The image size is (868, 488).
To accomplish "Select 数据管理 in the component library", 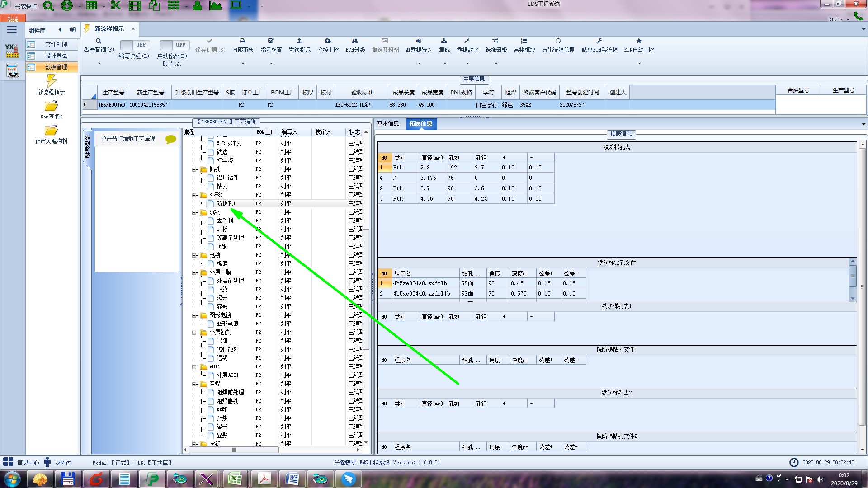I will (56, 67).
